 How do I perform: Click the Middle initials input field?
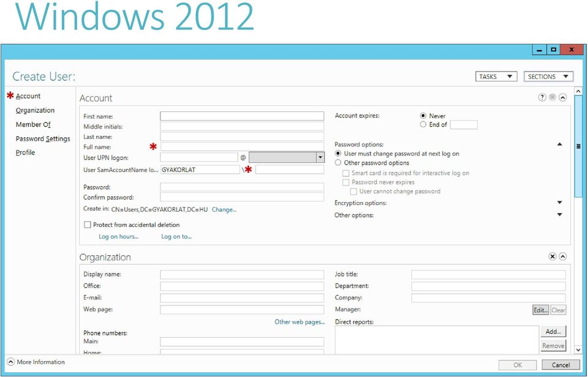[242, 126]
